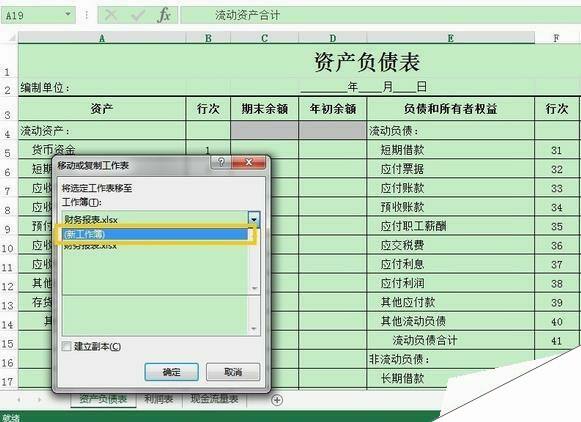Screen dimensions: 581x422
Task: Switch to the 资产负债表 sheet tab
Action: tap(103, 399)
